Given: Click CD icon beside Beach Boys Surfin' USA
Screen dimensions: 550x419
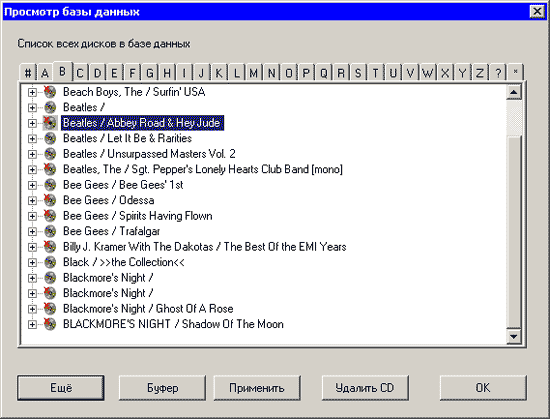Looking at the screenshot, I should (50, 92).
